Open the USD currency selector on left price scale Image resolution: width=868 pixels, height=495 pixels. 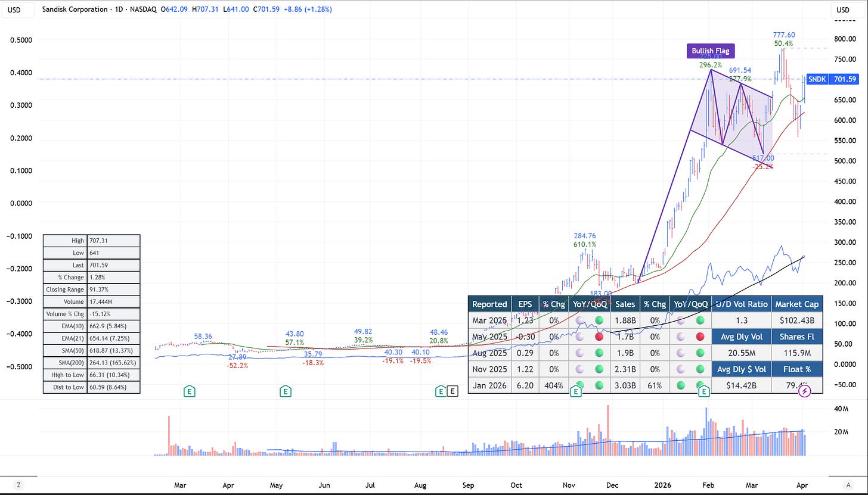pos(18,10)
